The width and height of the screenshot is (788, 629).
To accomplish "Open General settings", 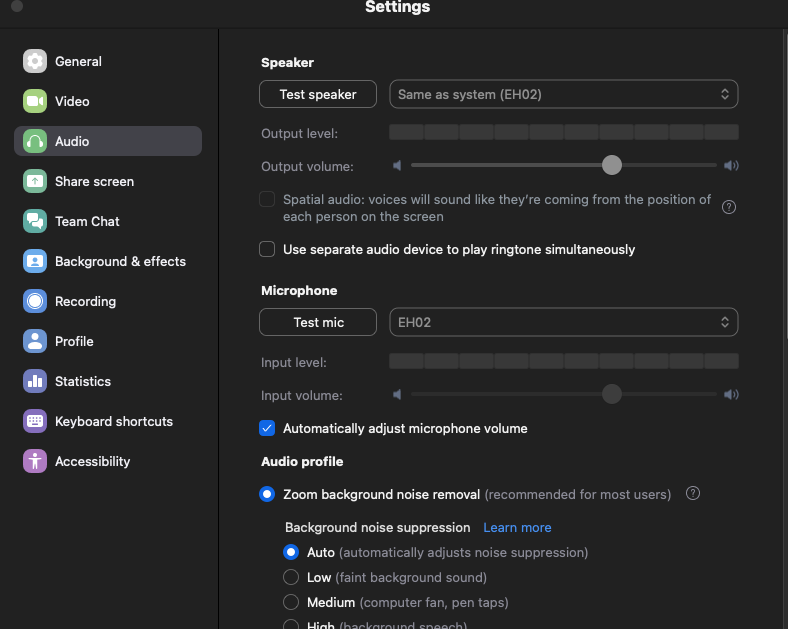I will pos(108,61).
